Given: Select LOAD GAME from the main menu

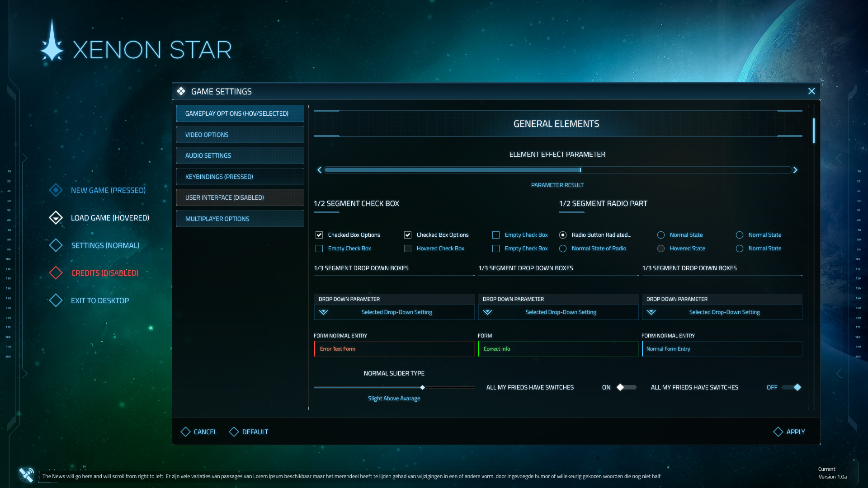Looking at the screenshot, I should click(109, 217).
